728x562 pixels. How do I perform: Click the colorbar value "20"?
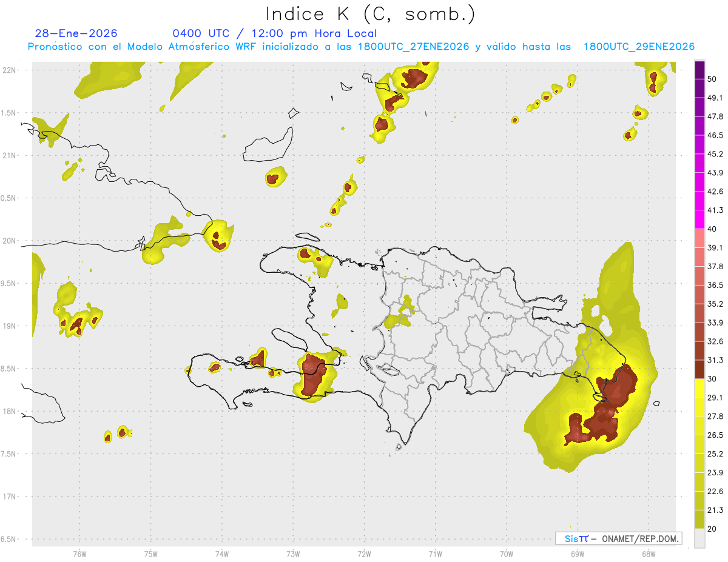(713, 529)
